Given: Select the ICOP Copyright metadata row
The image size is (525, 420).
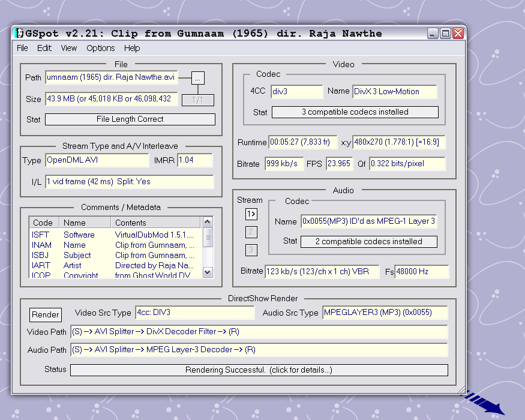Looking at the screenshot, I should (x=116, y=275).
